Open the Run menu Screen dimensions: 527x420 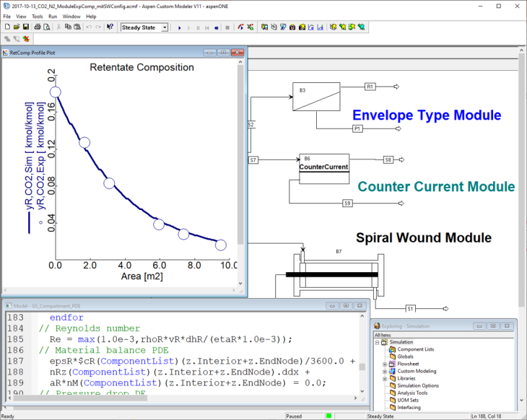tap(53, 16)
